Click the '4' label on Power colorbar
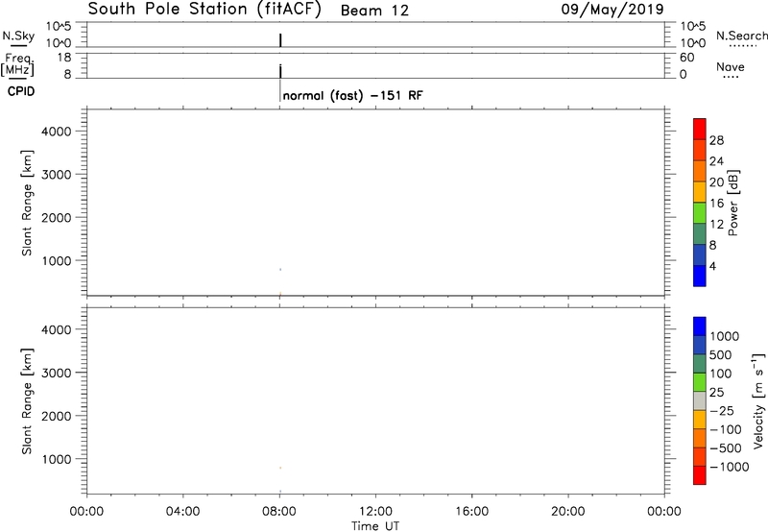Viewport: 768px width, 532px height. pos(712,266)
